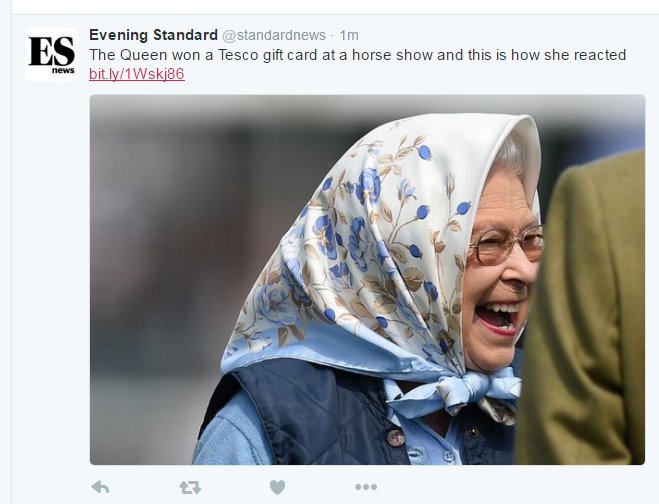The image size is (659, 504).
Task: Click the empty tweet area beside the ellipsis
Action: (504, 487)
